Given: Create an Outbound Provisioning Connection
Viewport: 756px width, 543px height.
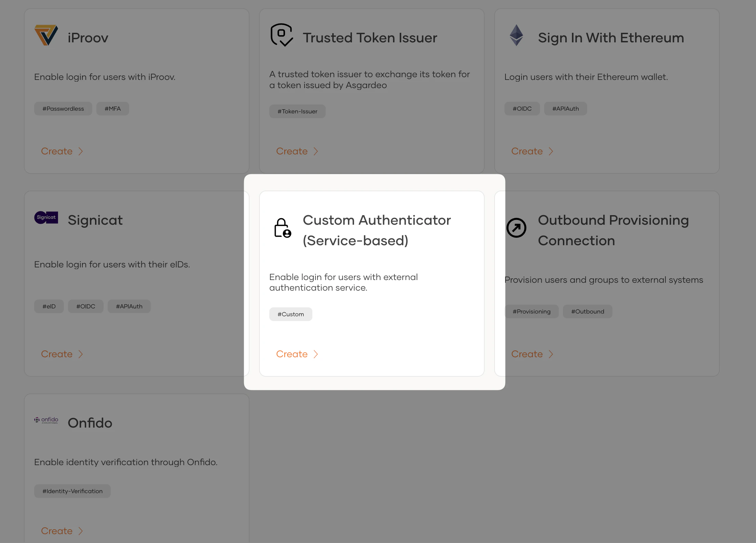Looking at the screenshot, I should 527,354.
